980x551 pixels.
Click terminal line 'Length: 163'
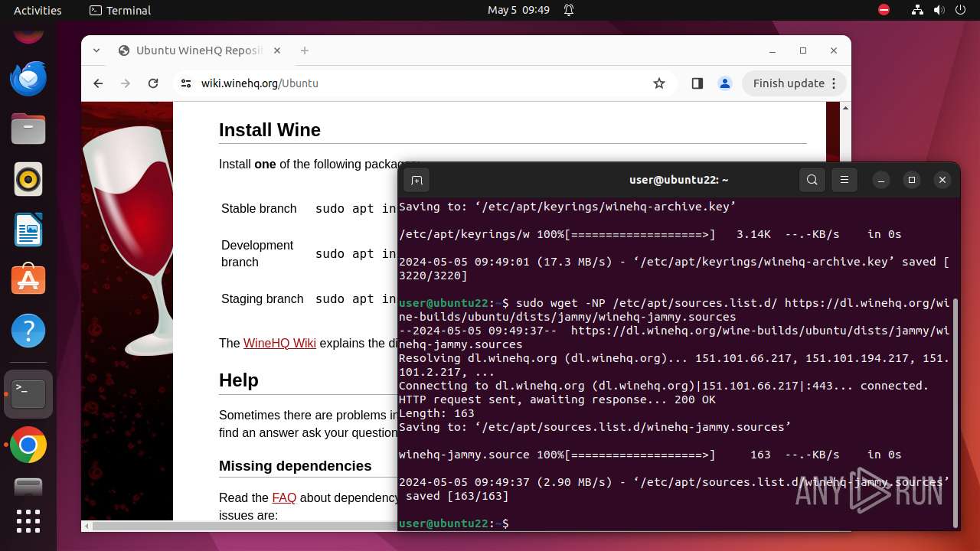pos(436,413)
